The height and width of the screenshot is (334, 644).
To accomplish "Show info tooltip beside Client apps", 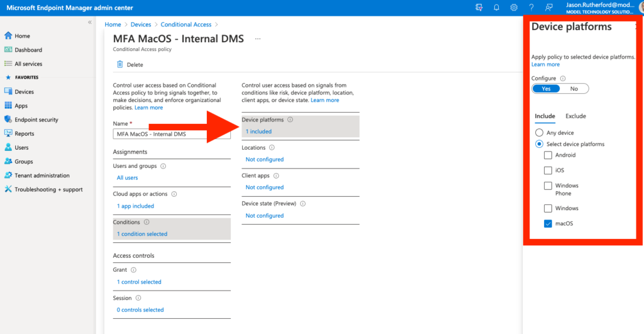I will click(276, 176).
